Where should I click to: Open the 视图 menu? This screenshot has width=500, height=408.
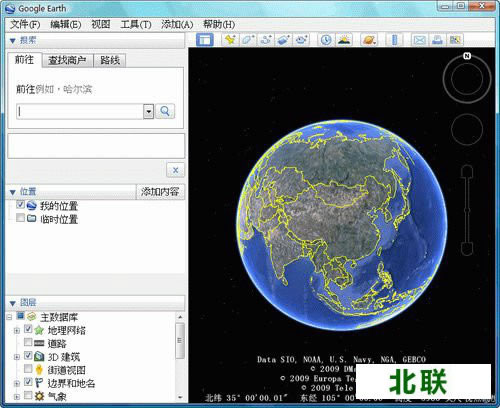101,24
